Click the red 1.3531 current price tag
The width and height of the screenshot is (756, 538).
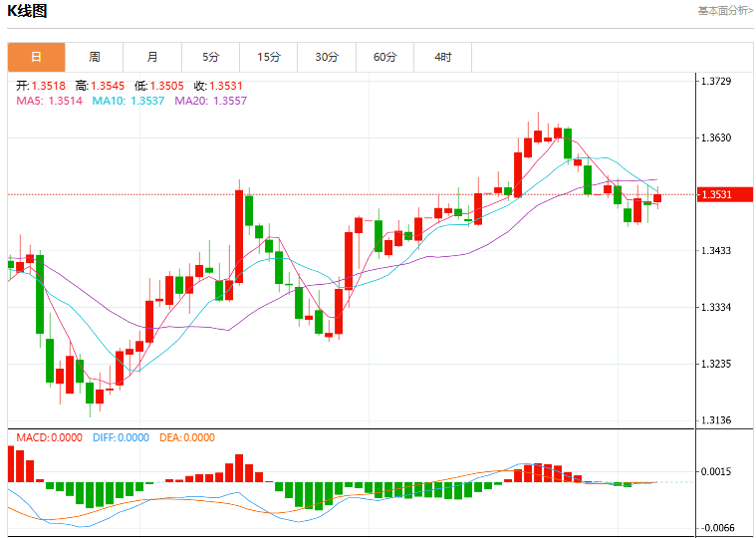click(x=725, y=194)
